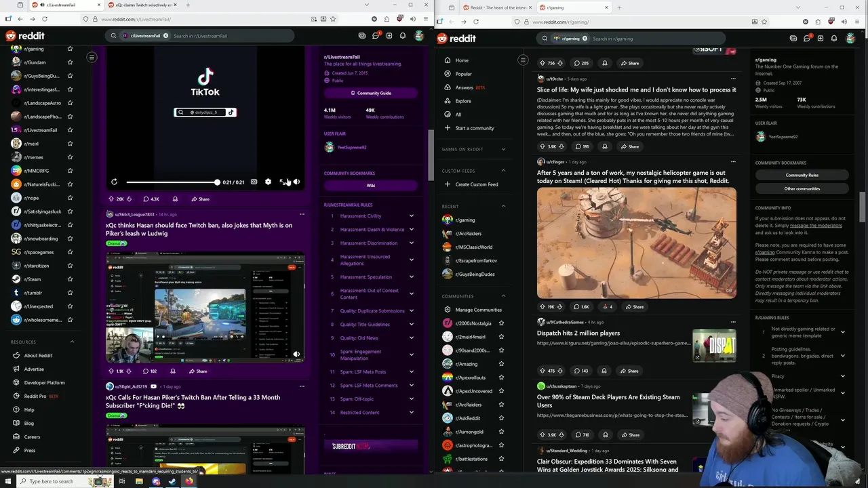Viewport: 868px width, 488px height.
Task: Open the Wiki community bookmark
Action: (370, 185)
